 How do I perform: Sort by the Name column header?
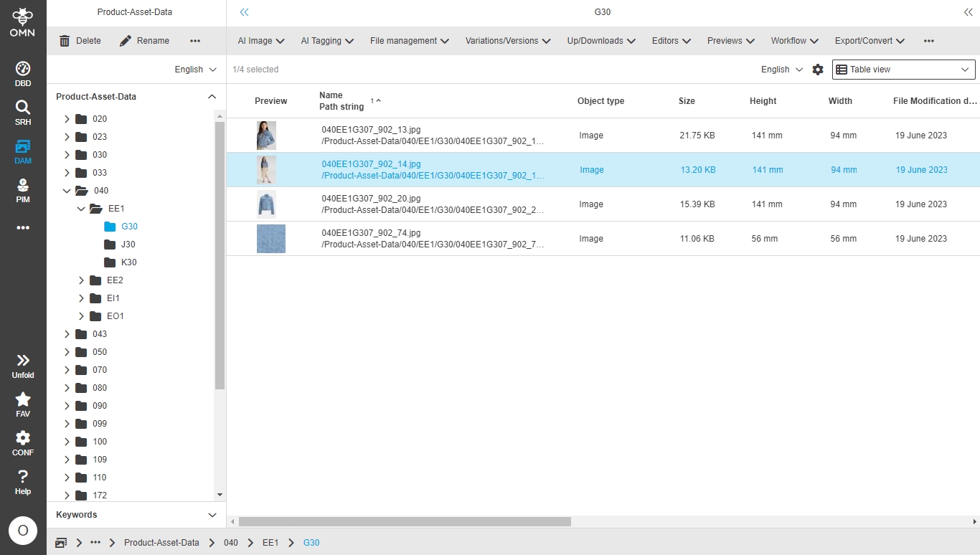tap(331, 95)
